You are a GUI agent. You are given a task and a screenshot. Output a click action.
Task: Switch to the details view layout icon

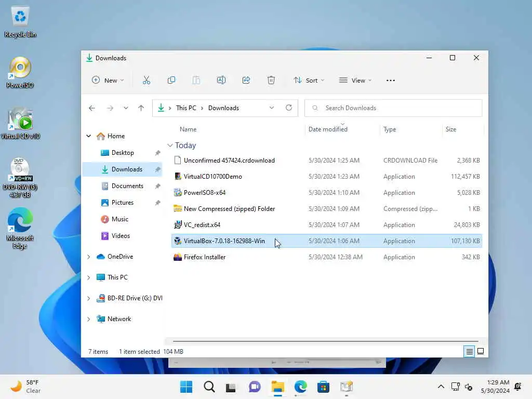[469, 352]
